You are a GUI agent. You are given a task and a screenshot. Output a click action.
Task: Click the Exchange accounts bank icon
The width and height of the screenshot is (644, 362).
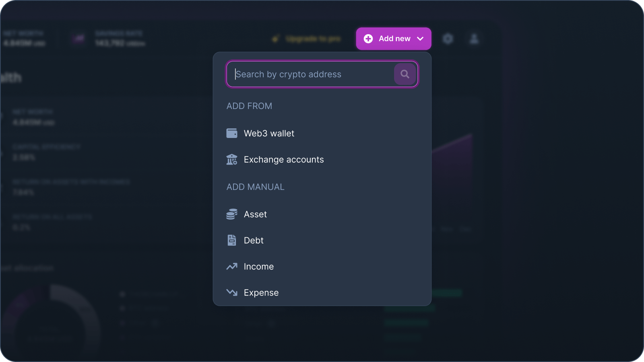click(x=232, y=159)
